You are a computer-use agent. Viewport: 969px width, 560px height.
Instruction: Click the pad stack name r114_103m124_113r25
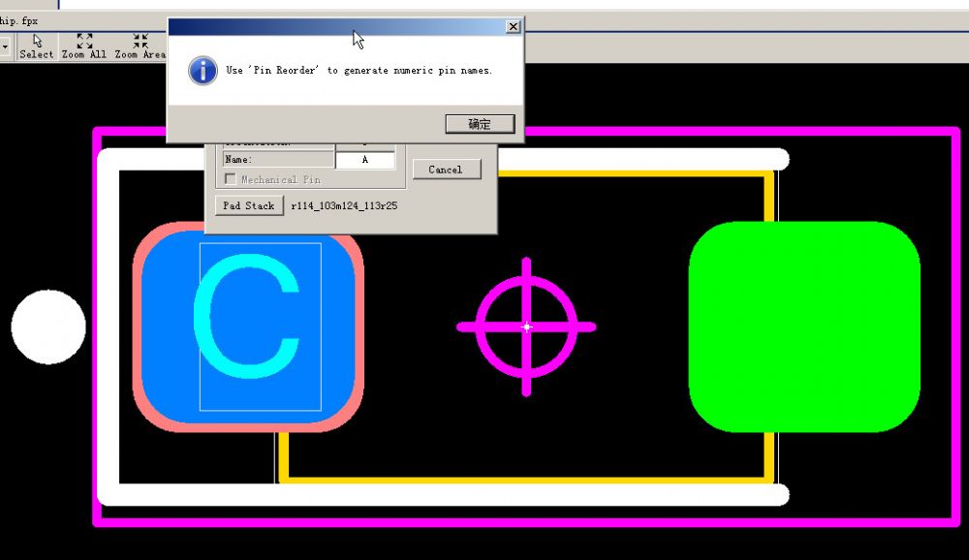[344, 206]
